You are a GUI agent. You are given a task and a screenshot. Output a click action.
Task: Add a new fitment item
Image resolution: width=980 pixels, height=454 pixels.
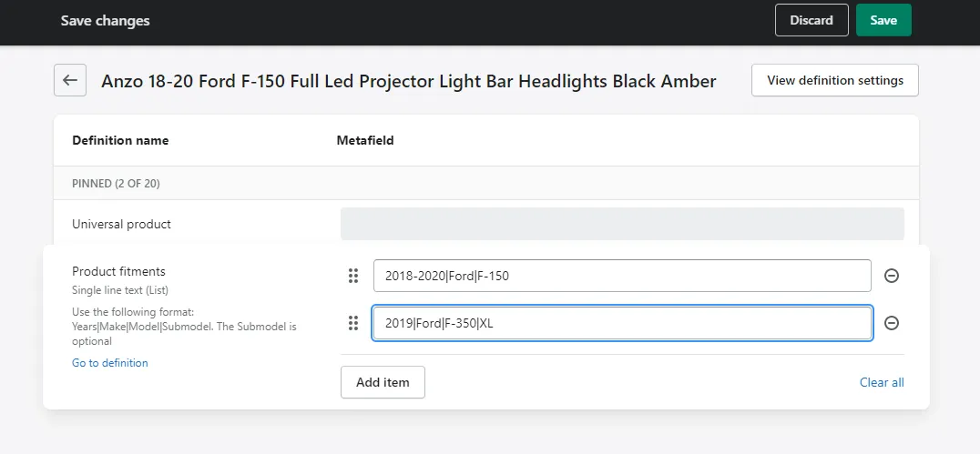pyautogui.click(x=383, y=382)
